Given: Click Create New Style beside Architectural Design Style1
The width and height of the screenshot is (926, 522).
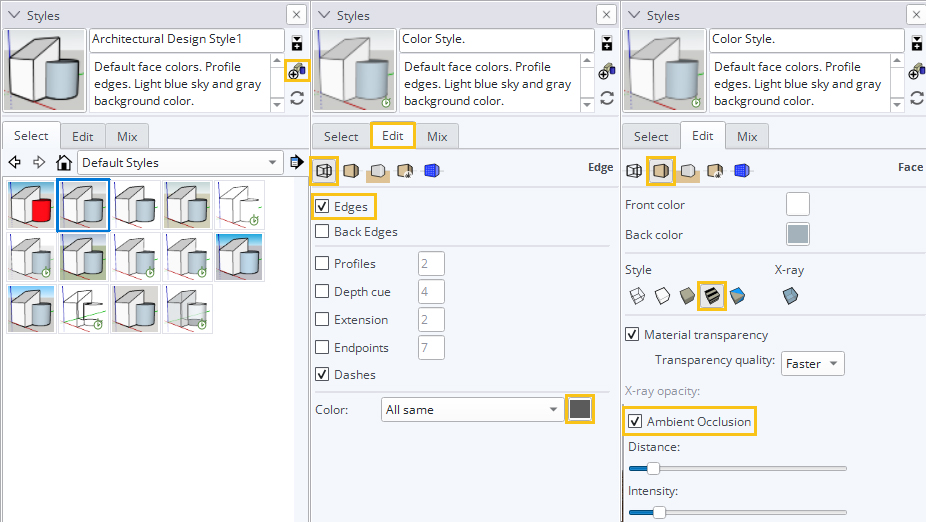Looking at the screenshot, I should [297, 70].
